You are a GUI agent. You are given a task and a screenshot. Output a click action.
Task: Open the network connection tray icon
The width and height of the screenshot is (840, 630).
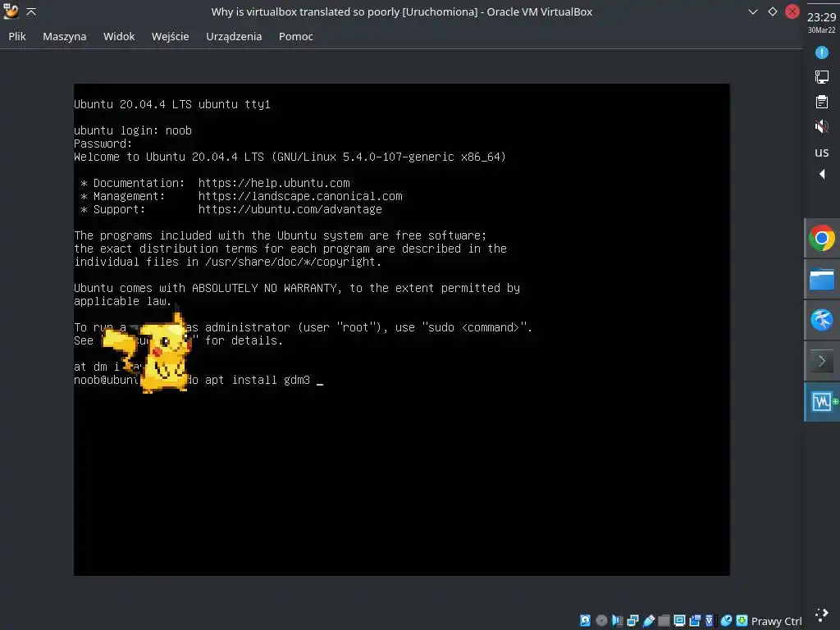(x=822, y=77)
